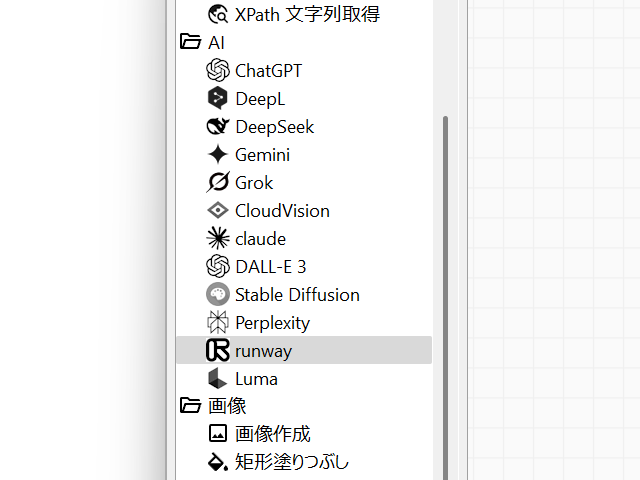640x480 pixels.
Task: Click the Gemini sparkle icon
Action: tap(218, 154)
